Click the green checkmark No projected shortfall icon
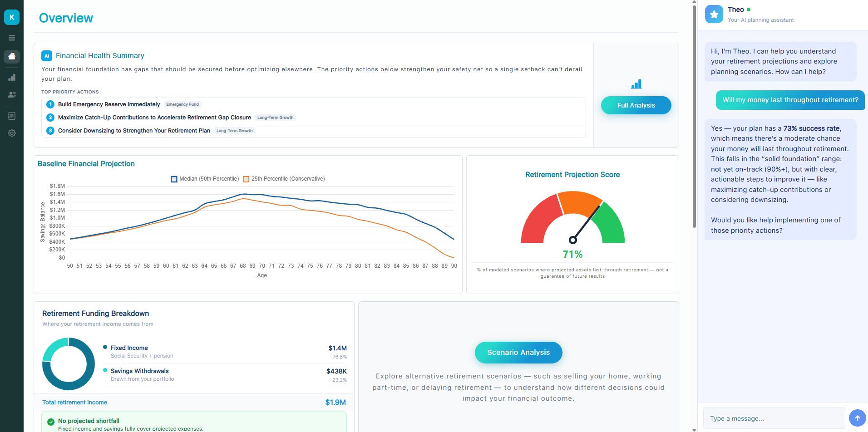868x432 pixels. click(x=51, y=422)
